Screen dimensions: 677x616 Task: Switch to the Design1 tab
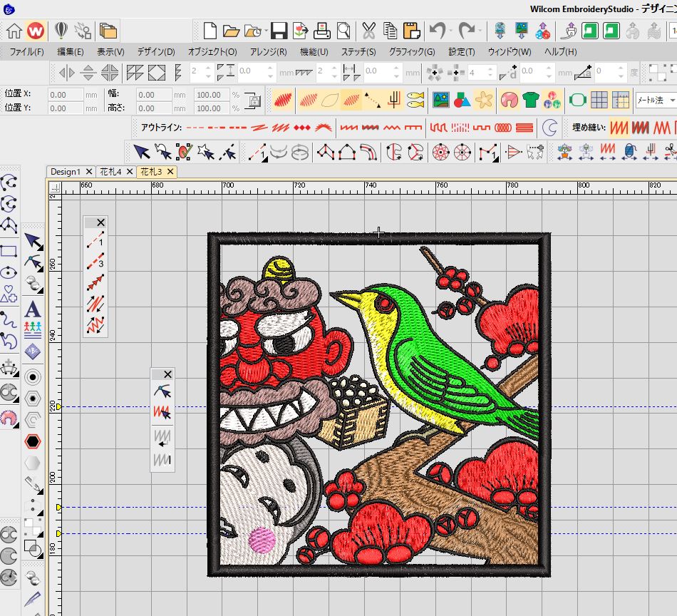point(66,172)
